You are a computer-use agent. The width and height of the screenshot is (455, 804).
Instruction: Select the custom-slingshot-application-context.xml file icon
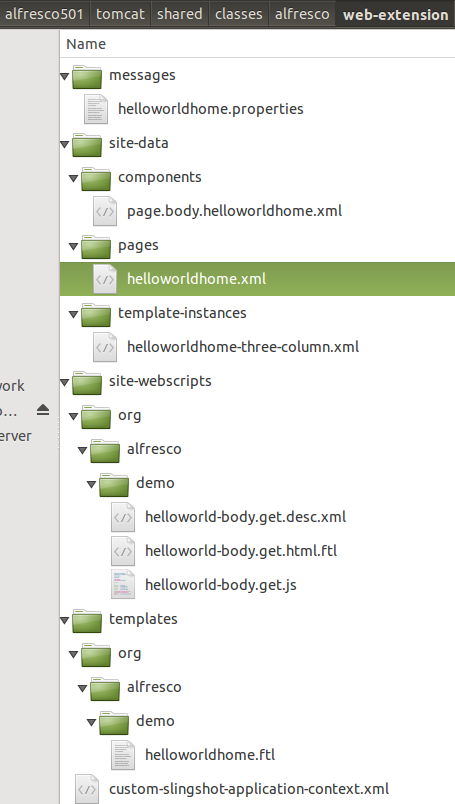click(x=87, y=789)
